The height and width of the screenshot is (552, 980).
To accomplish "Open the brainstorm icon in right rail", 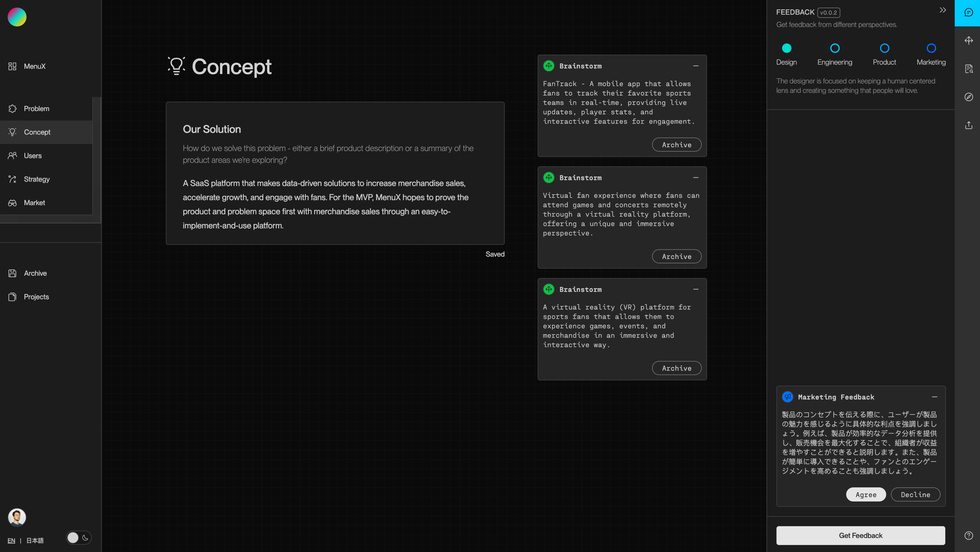I will tap(969, 40).
